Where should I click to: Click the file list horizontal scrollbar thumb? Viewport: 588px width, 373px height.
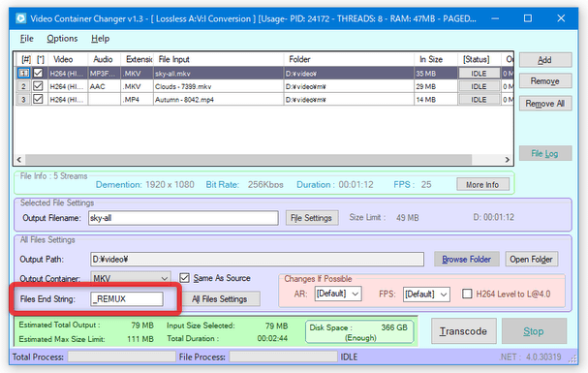[x=248, y=159]
